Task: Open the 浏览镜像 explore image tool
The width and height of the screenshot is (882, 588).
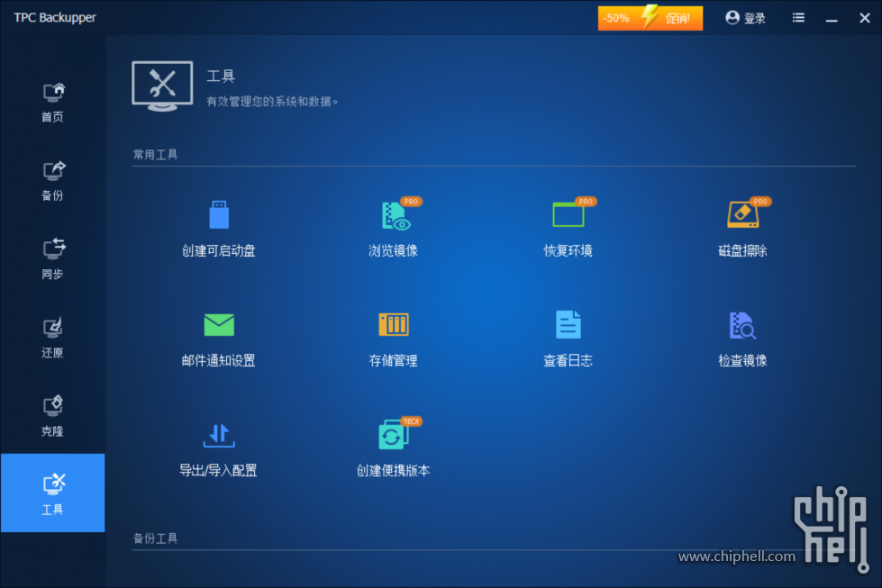Action: tap(393, 229)
